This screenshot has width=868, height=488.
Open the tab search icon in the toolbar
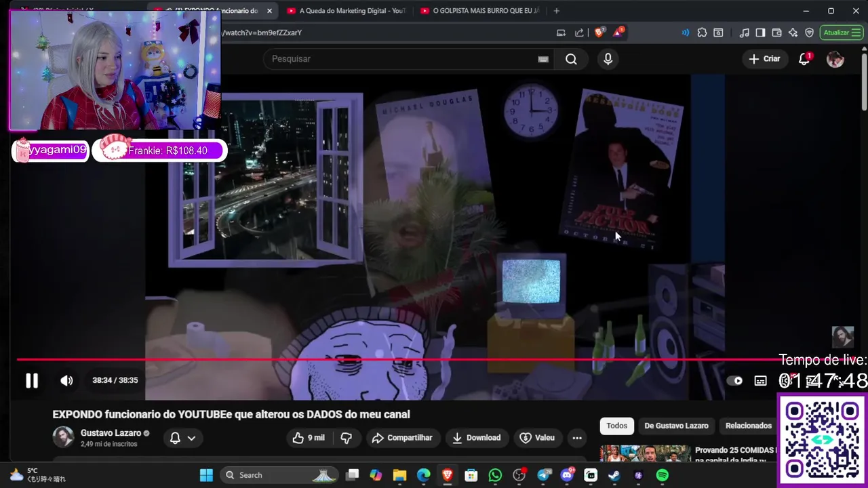pyautogui.click(x=719, y=33)
